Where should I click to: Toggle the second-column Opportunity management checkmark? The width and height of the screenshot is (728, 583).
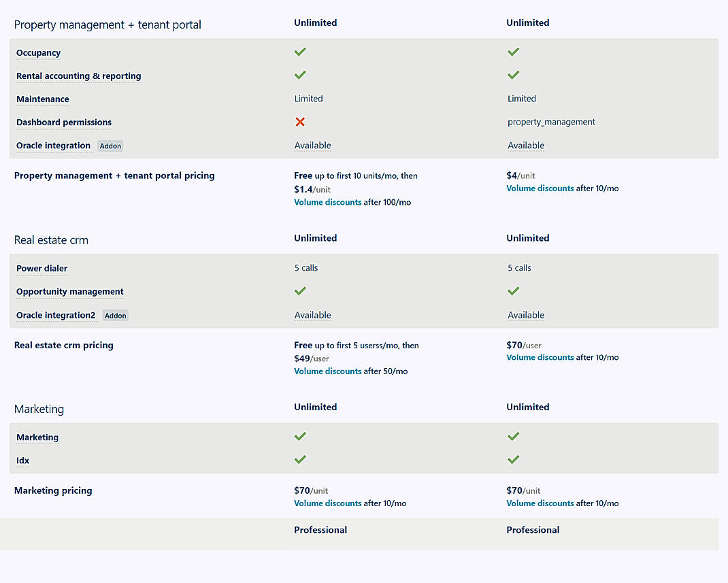pyautogui.click(x=513, y=290)
